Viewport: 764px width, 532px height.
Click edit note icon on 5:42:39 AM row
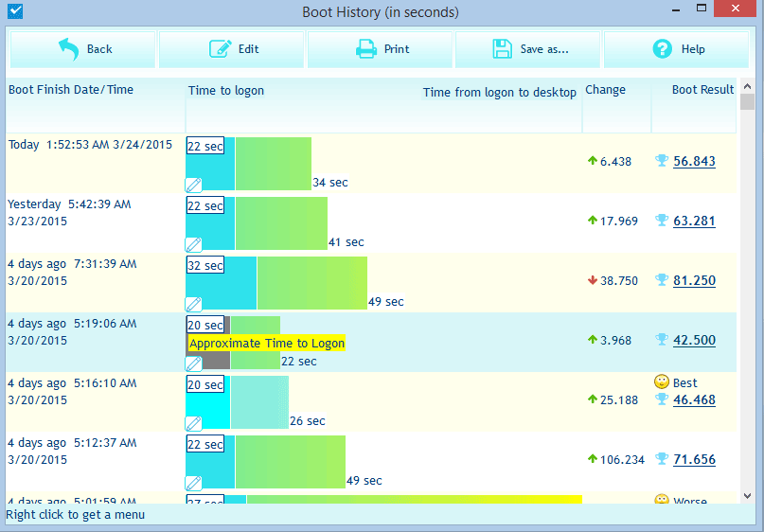tap(193, 244)
